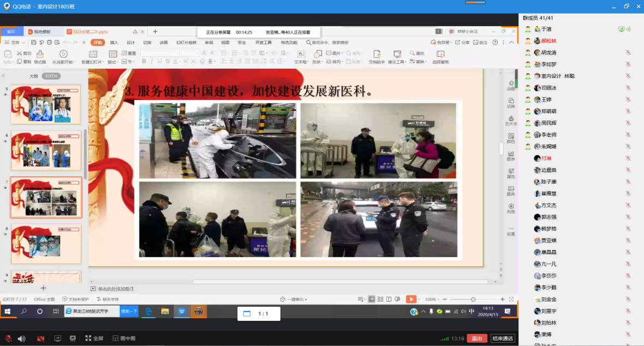Unmute the microphone in QQ call bar
This screenshot has height=346, width=644.
(8, 338)
